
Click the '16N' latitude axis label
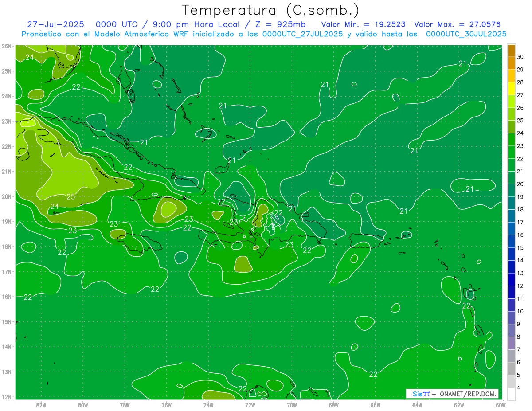[7, 297]
